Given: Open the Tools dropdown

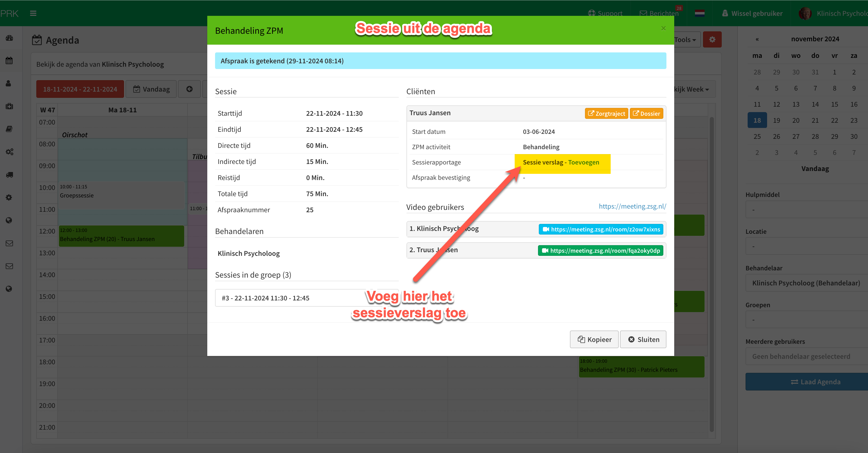Looking at the screenshot, I should click(686, 40).
